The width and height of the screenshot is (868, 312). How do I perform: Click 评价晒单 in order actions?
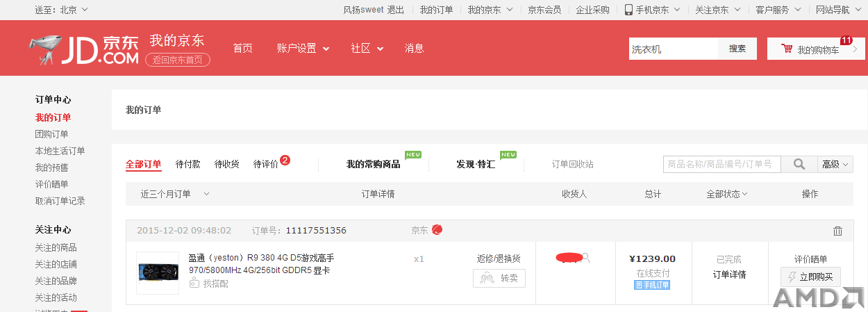(x=810, y=259)
